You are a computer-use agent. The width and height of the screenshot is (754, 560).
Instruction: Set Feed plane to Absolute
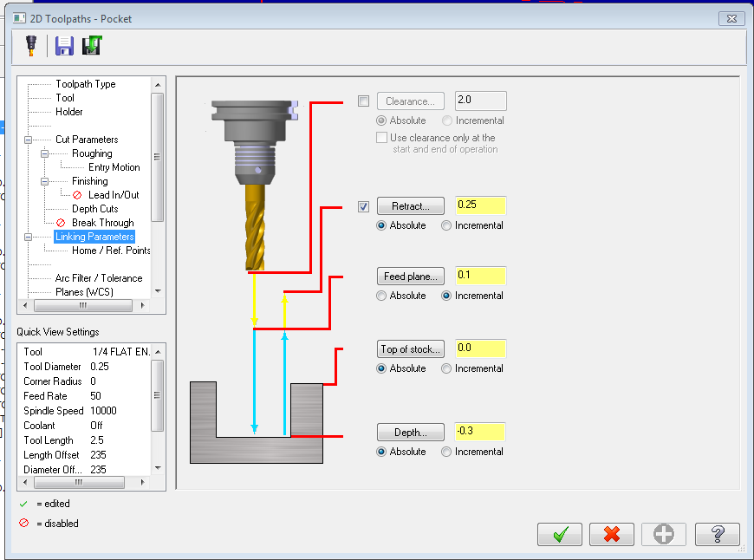381,296
